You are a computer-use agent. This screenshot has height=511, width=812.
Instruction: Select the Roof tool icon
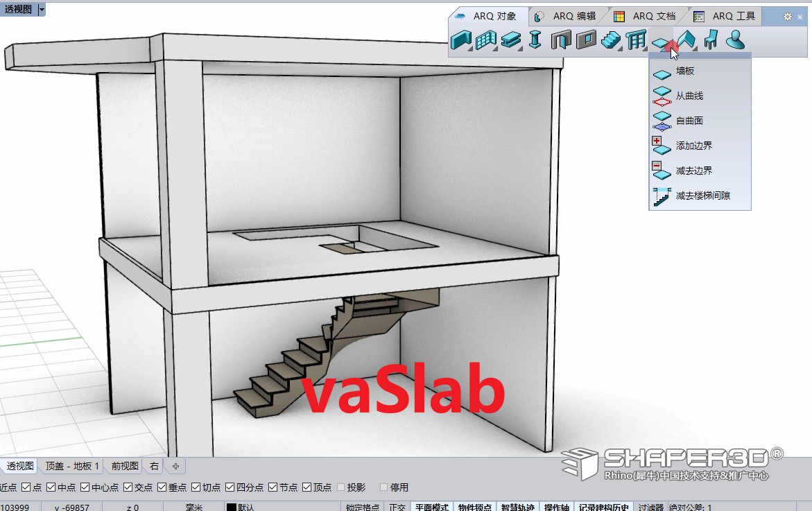coord(686,40)
